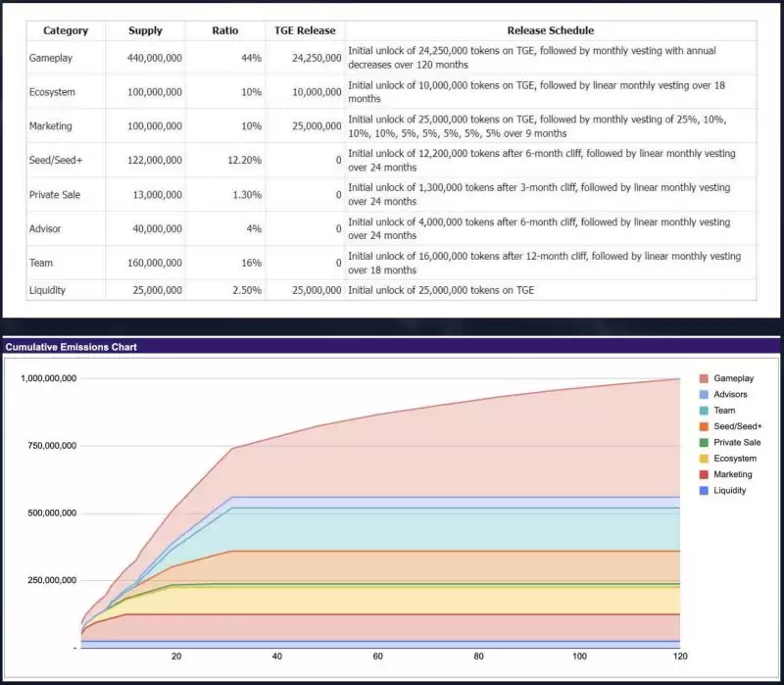Click the Liquidity release schedule text
The image size is (784, 685).
click(441, 290)
